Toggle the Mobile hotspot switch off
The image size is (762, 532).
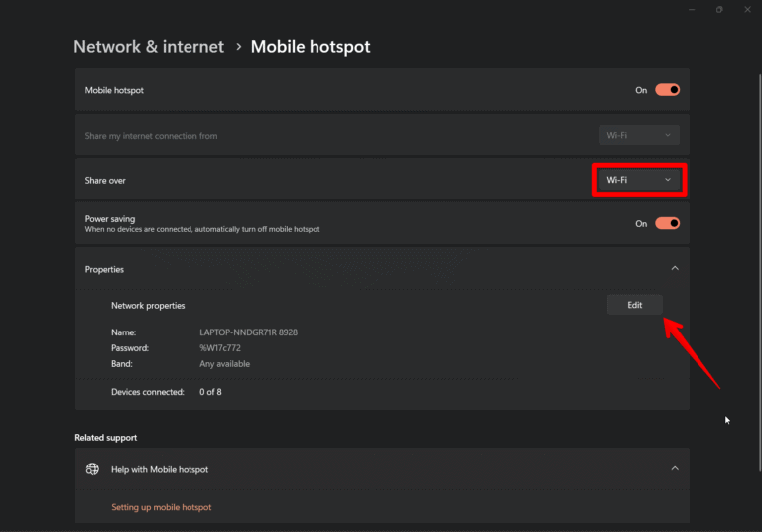click(x=667, y=90)
